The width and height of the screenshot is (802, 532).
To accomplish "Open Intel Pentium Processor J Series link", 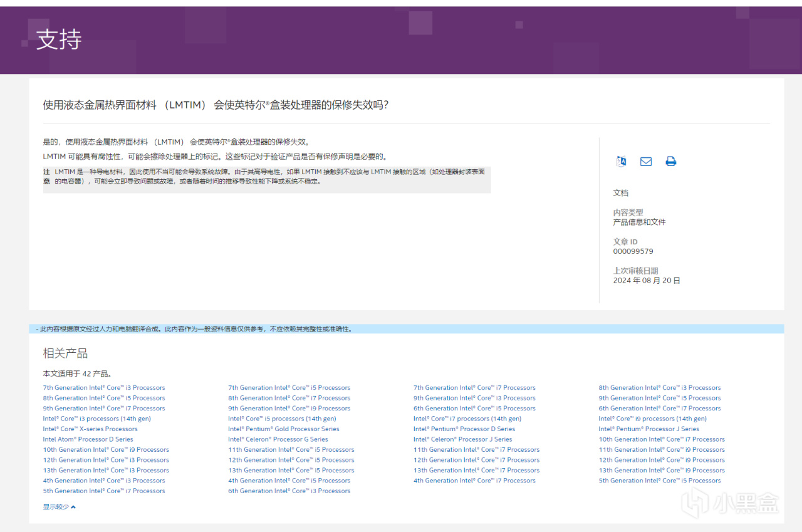I will point(648,429).
